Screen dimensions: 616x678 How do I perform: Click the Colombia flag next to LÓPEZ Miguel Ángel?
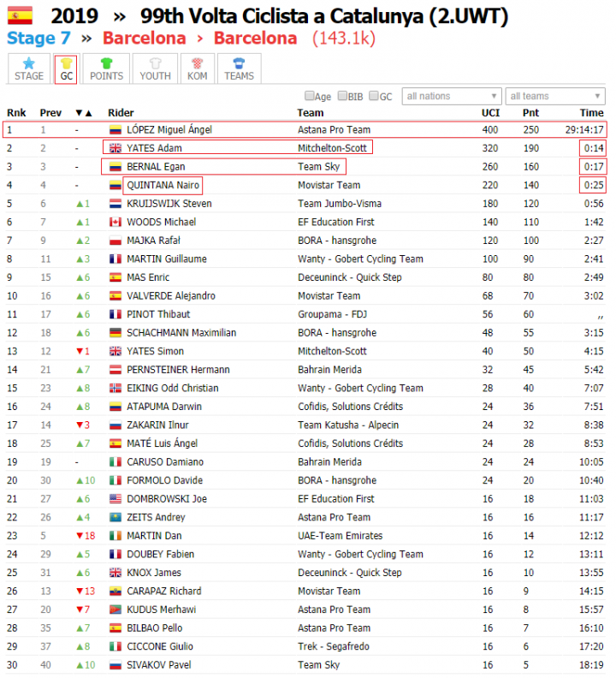[x=115, y=130]
